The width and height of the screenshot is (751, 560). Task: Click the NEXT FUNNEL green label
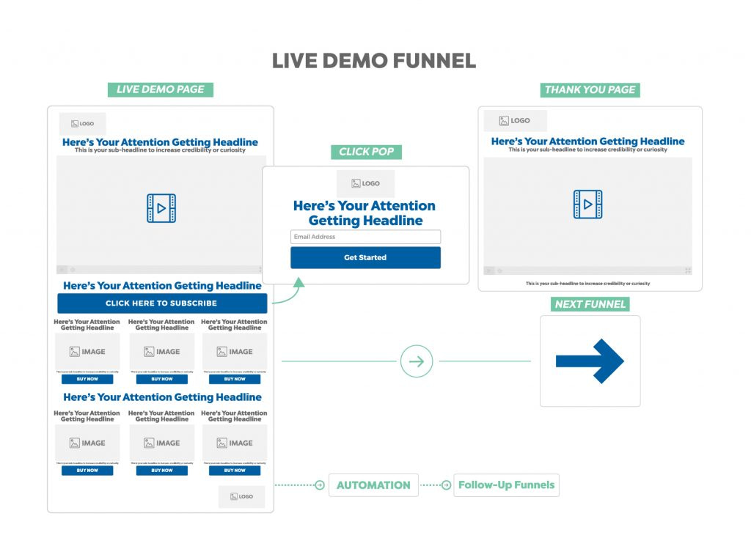click(x=590, y=304)
